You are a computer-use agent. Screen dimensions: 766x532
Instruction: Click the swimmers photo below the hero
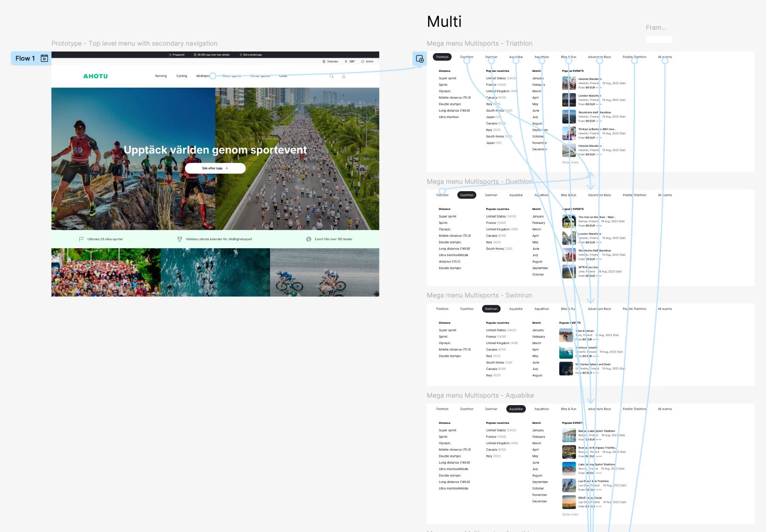(215, 273)
